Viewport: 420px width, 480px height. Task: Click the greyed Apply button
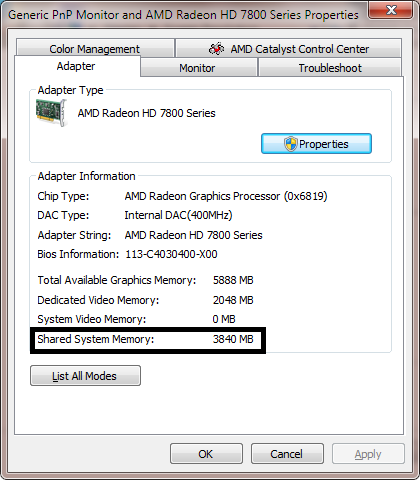coord(368,454)
